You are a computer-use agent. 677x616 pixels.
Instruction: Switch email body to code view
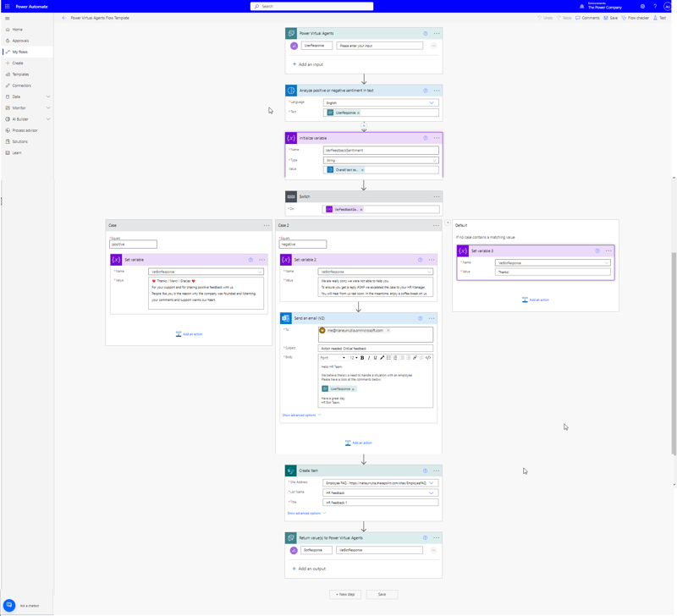[428, 358]
